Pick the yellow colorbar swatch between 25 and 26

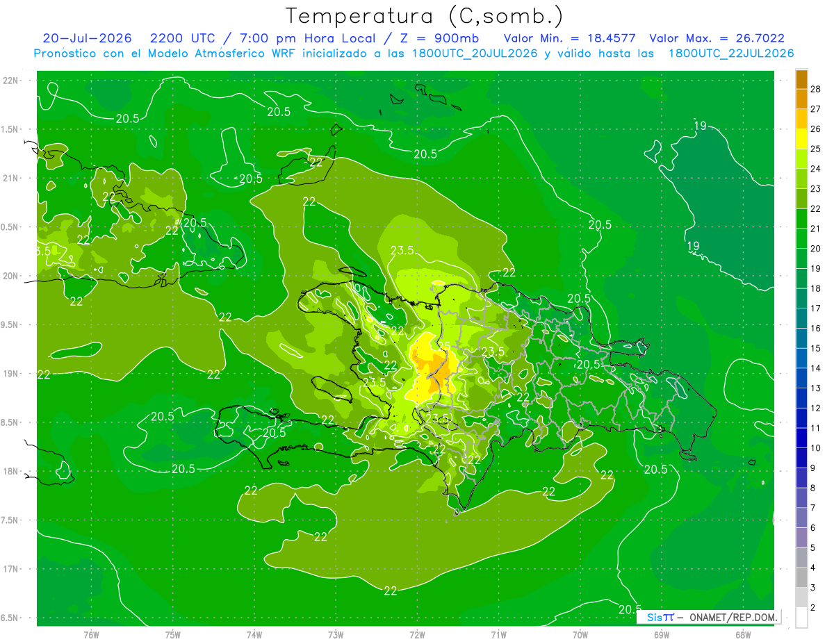click(x=801, y=139)
